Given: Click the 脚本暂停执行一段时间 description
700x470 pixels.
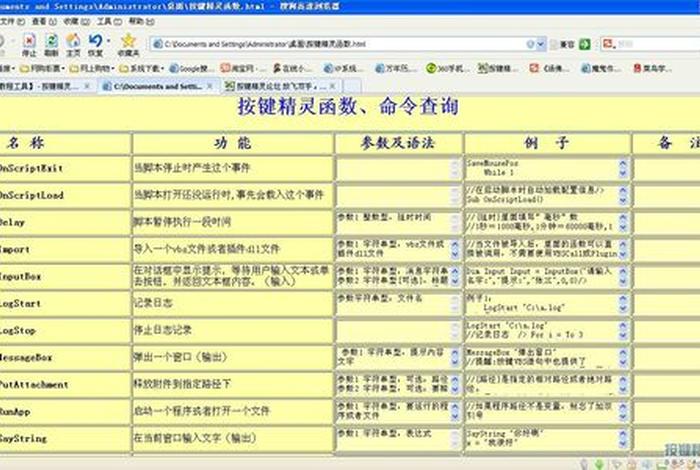Looking at the screenshot, I should pyautogui.click(x=183, y=222).
